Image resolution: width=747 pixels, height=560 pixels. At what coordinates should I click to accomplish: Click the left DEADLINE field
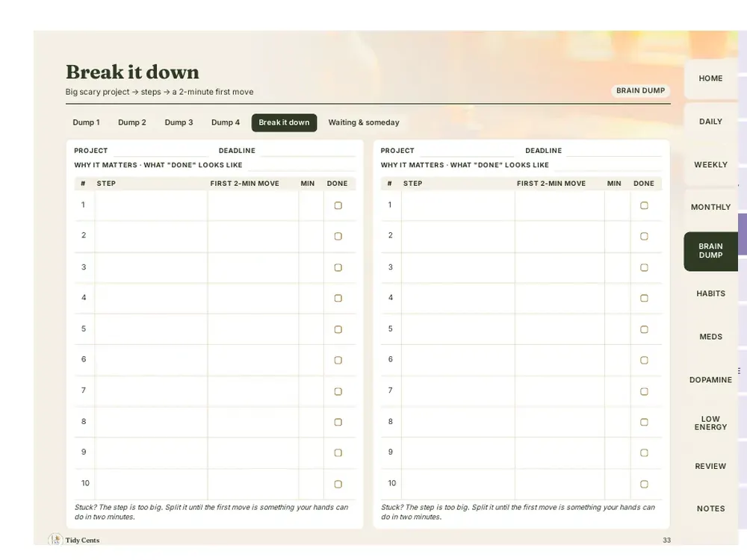308,151
